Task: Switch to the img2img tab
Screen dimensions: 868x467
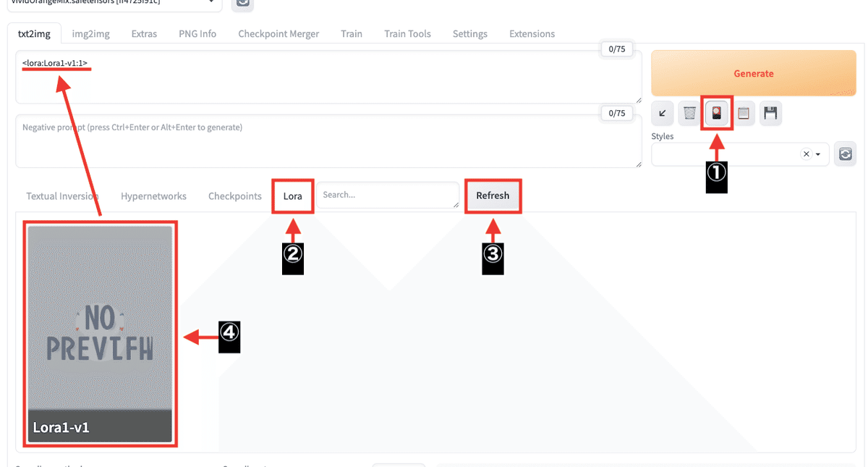Action: point(90,33)
